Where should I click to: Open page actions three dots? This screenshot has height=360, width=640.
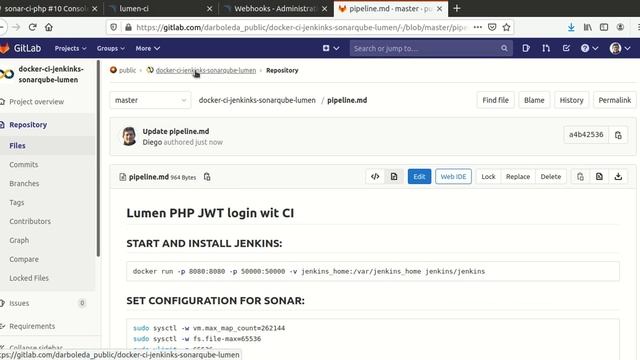(x=478, y=27)
